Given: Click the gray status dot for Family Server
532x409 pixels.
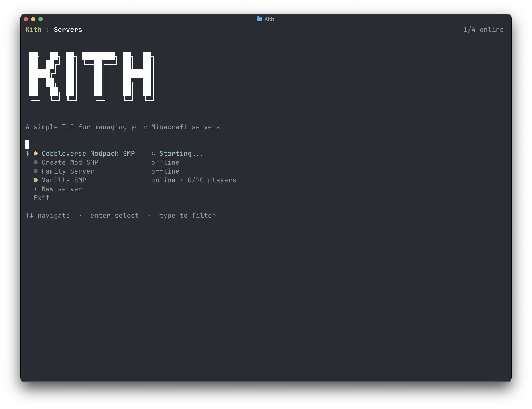Looking at the screenshot, I should pos(36,171).
